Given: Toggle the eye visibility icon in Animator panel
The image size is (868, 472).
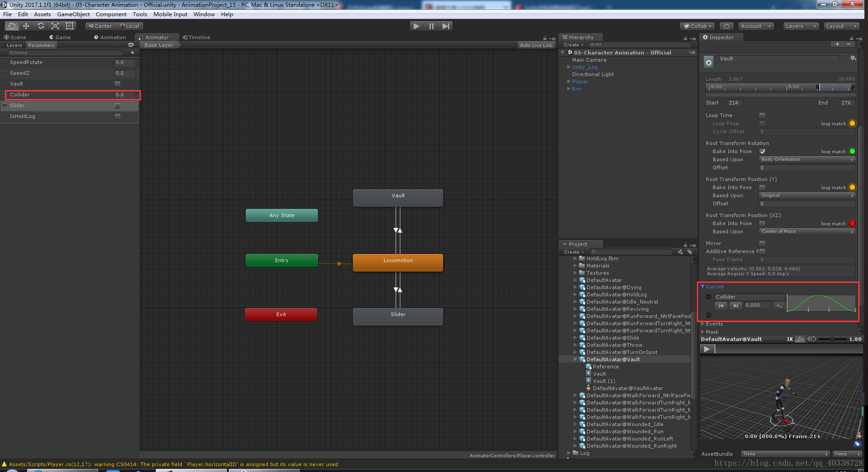Looking at the screenshot, I should pos(131,45).
